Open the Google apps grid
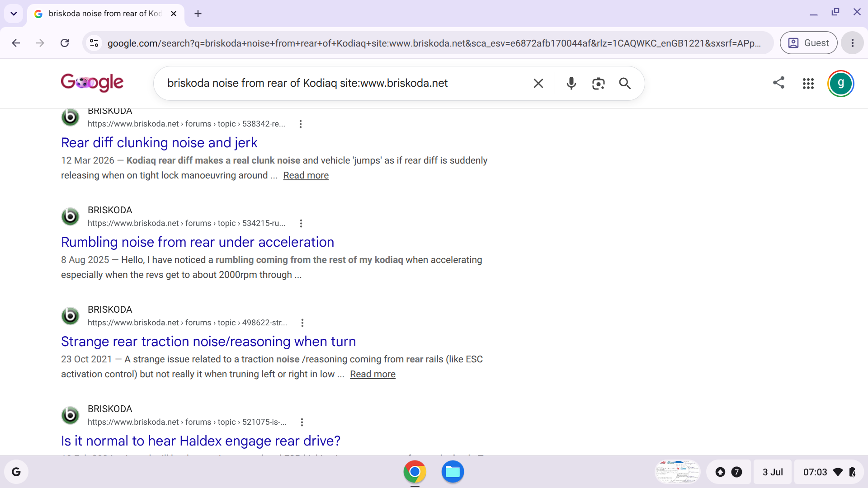Viewport: 868px width, 488px height. point(808,83)
